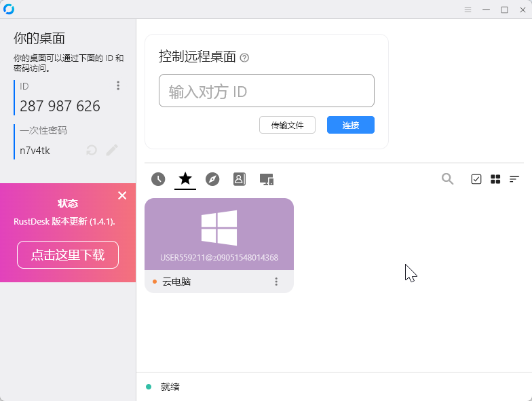Dismiss the RustDesk update status banner
The image size is (532, 401).
coord(122,195)
